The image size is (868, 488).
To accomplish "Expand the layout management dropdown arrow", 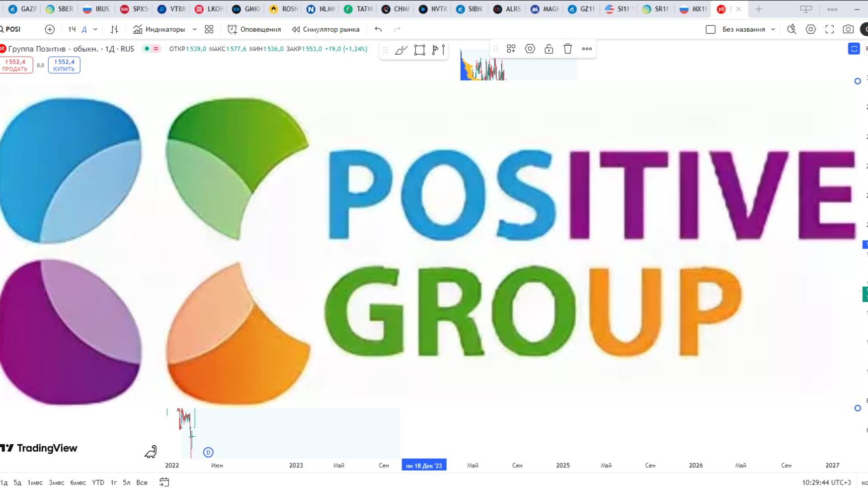I will point(773,29).
